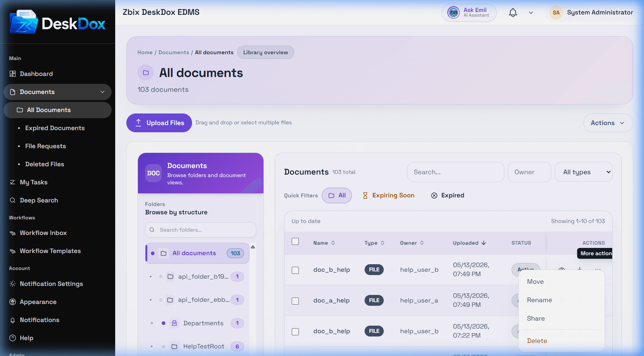Click the Library overview pill
Screen dimensions: 644x356
coord(266,52)
